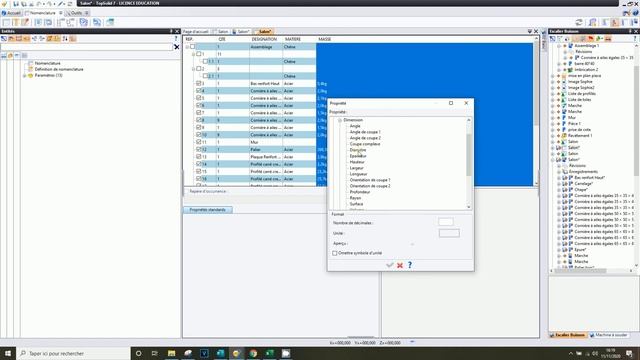The width and height of the screenshot is (640, 360).
Task: Open Task View from the taskbar
Action: click(155, 353)
